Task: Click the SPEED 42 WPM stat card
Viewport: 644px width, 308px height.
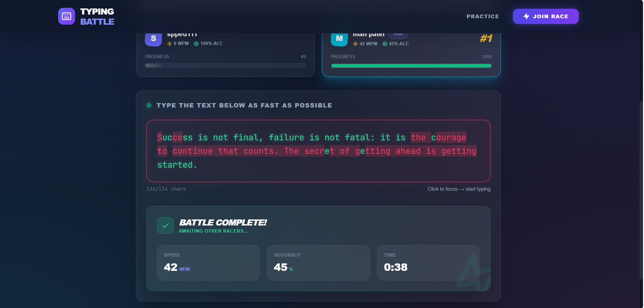Action: (208, 263)
